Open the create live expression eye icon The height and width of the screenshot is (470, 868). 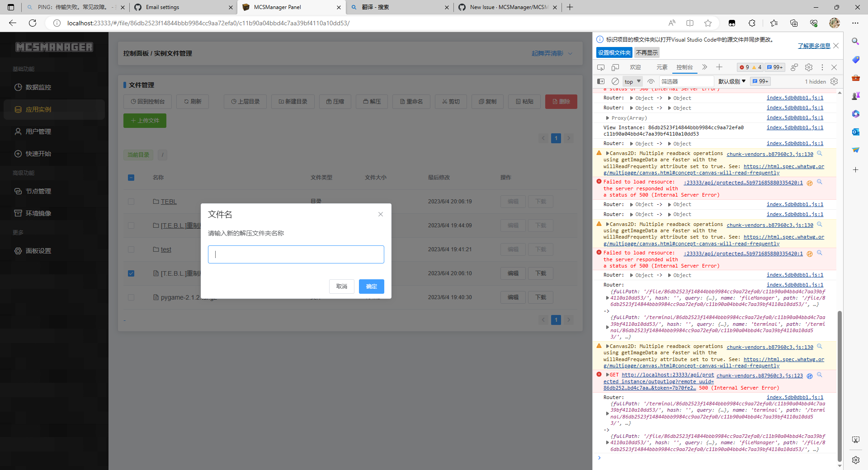[x=651, y=81]
